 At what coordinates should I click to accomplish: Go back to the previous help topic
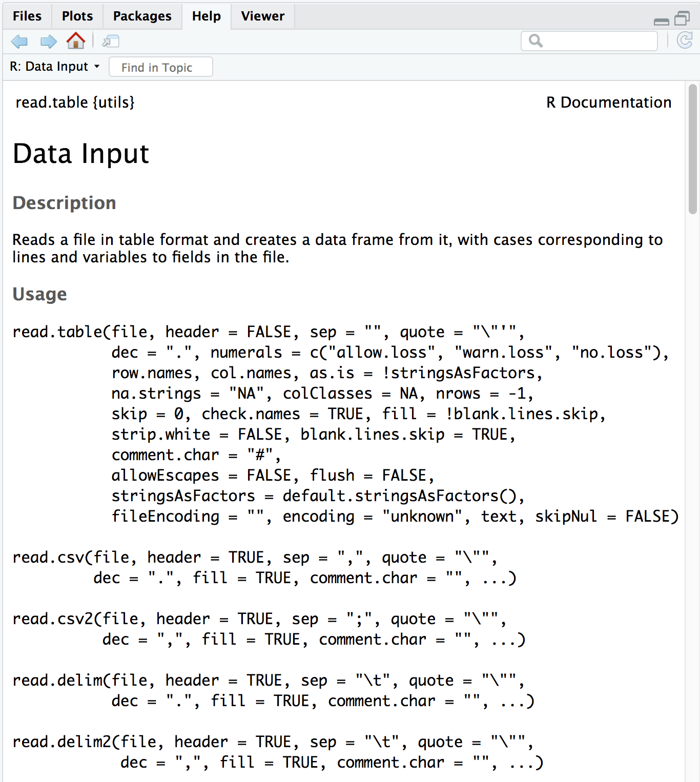coord(19,42)
